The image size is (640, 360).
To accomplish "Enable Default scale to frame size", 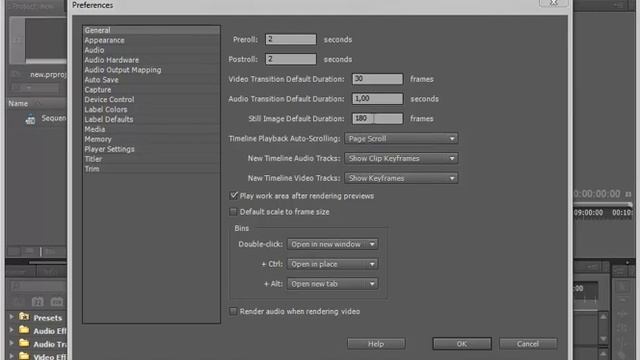I will coord(233,212).
